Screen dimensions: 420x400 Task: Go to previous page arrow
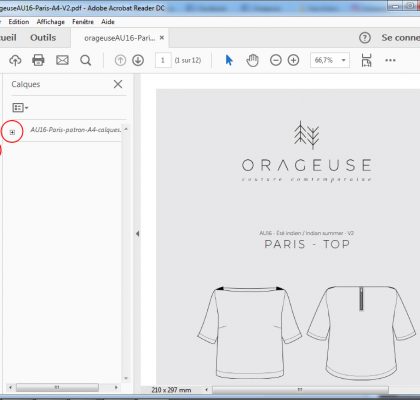(x=120, y=60)
